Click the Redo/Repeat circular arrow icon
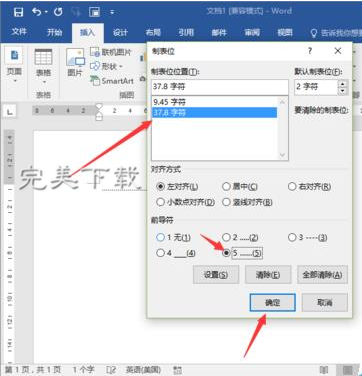362x376 pixels. [x=58, y=12]
